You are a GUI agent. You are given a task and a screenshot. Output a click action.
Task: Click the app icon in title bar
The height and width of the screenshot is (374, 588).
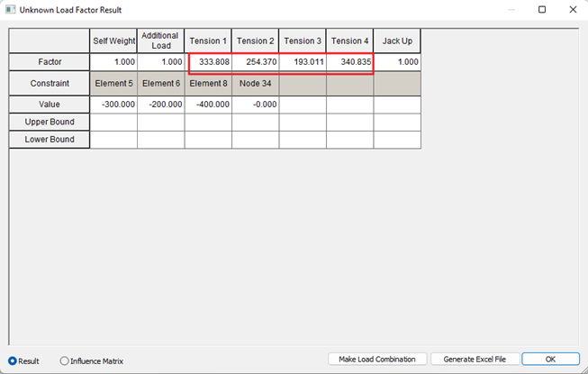click(x=10, y=10)
